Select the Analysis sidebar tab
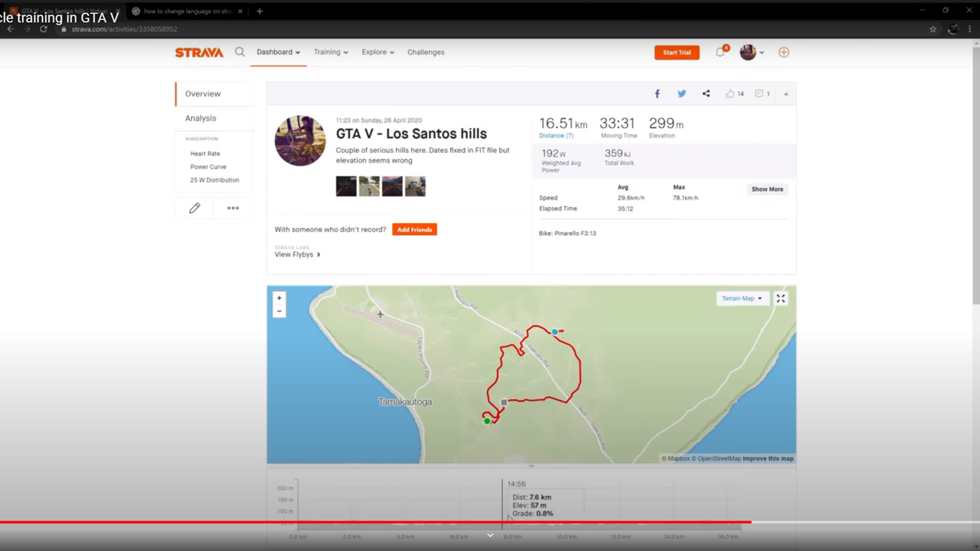 pyautogui.click(x=214, y=119)
